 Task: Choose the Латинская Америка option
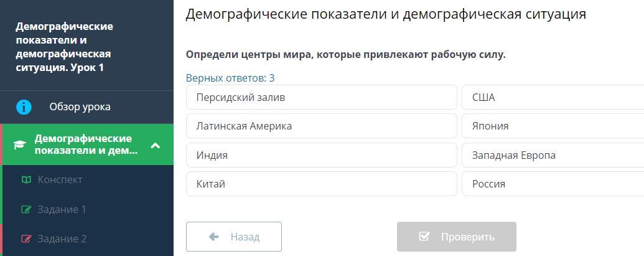tap(321, 126)
